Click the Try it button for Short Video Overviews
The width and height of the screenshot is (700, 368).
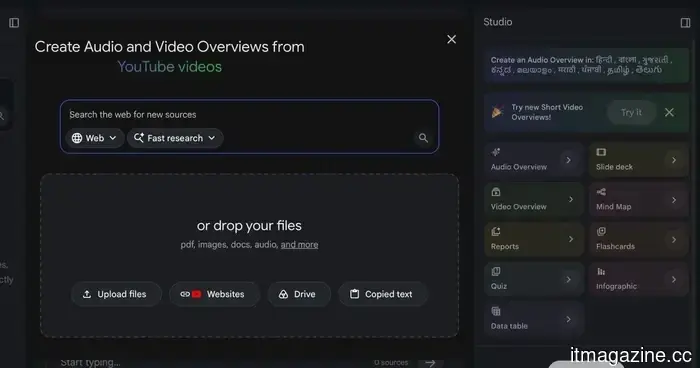pyautogui.click(x=631, y=113)
